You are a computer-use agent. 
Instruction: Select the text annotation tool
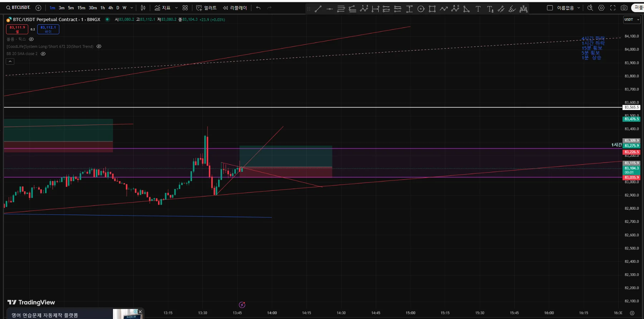pyautogui.click(x=478, y=9)
